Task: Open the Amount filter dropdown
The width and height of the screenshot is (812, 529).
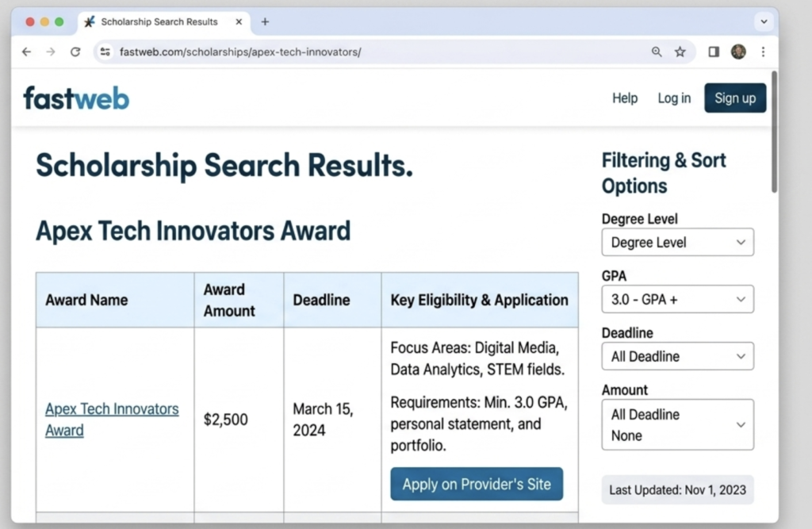Action: pos(677,424)
